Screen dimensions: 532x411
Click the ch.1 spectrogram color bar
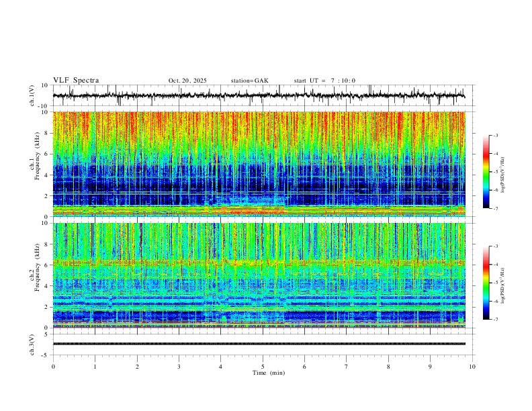point(486,172)
